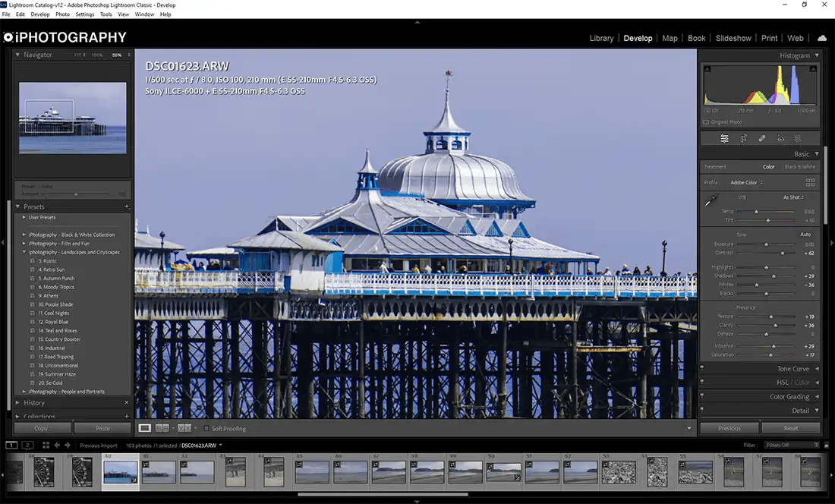Select the Healing (Spot Removal) tool
Image resolution: width=835 pixels, height=504 pixels.
coord(761,138)
